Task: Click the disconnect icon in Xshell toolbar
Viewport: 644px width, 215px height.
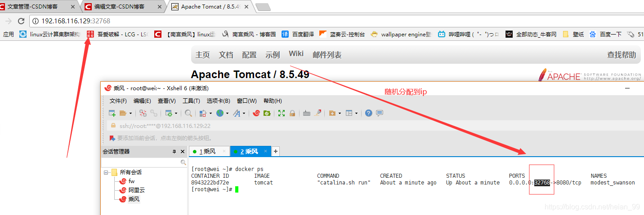Action: tap(143, 113)
